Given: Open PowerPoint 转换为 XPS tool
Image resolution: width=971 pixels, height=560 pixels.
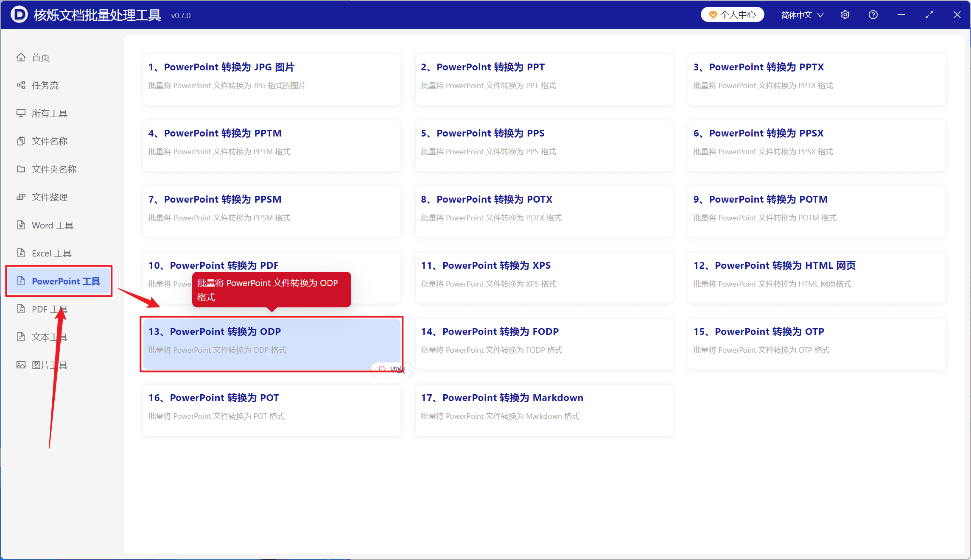Looking at the screenshot, I should point(544,278).
